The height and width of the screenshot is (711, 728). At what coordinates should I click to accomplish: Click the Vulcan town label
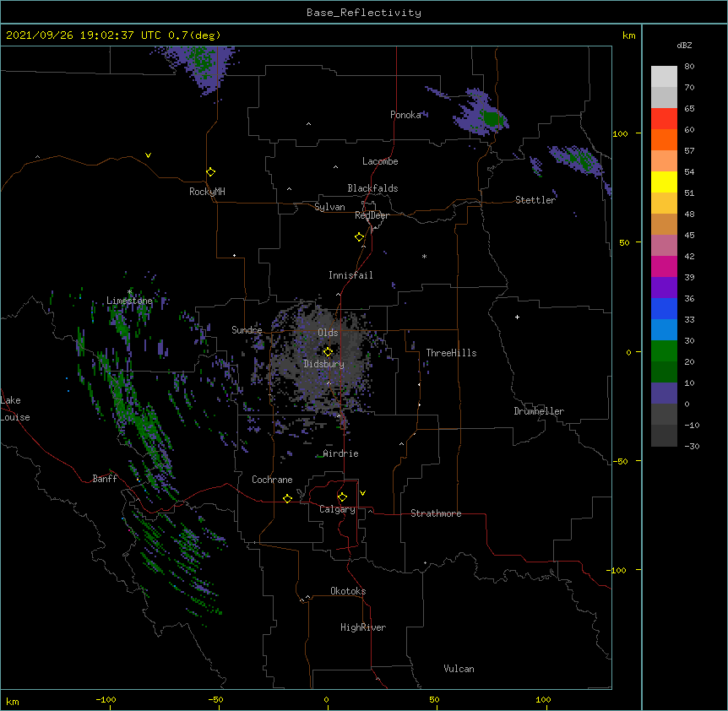pyautogui.click(x=459, y=669)
